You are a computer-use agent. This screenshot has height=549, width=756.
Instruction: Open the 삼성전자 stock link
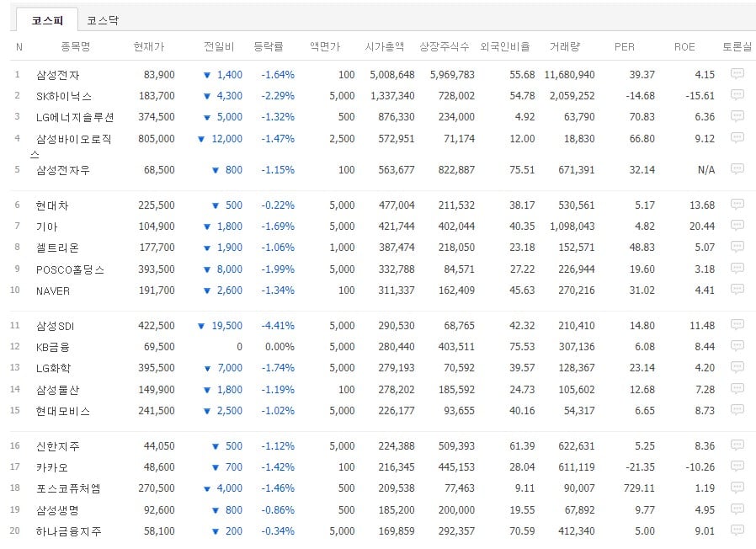(58, 75)
